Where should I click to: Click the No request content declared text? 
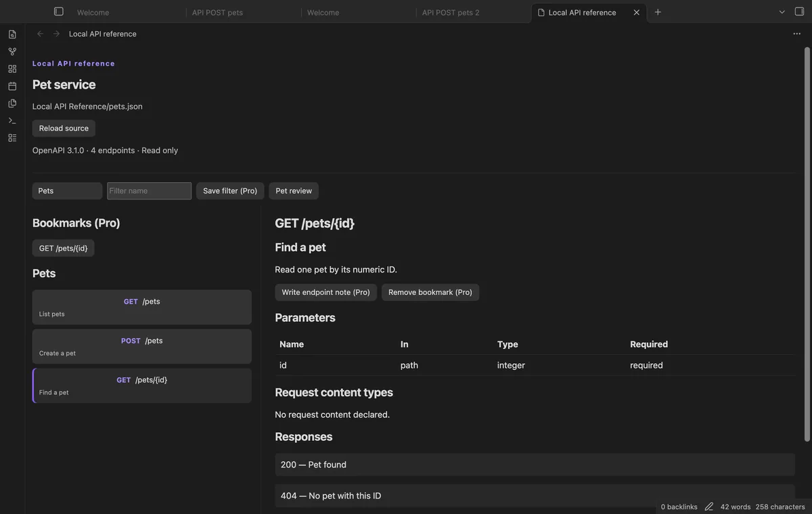[x=332, y=415]
